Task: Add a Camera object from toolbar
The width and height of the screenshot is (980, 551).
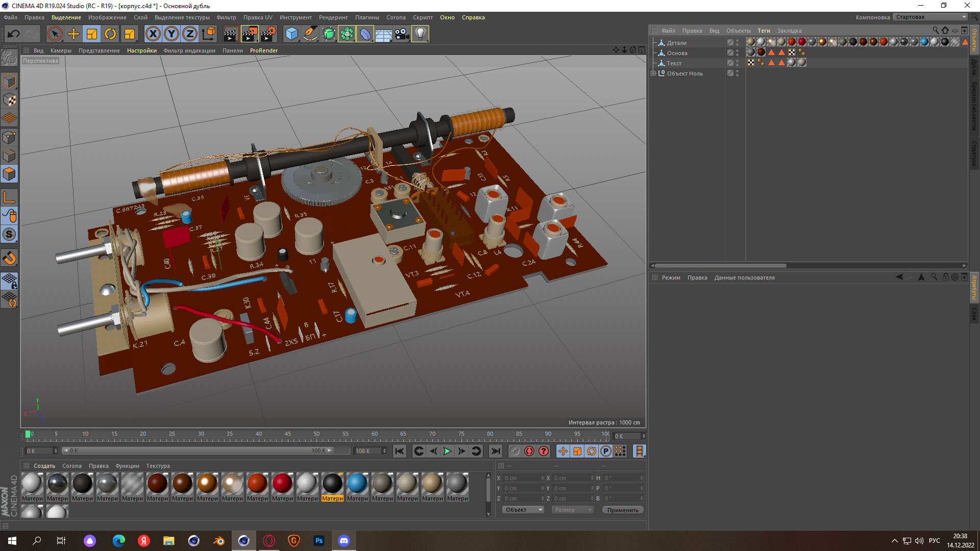Action: 402,34
